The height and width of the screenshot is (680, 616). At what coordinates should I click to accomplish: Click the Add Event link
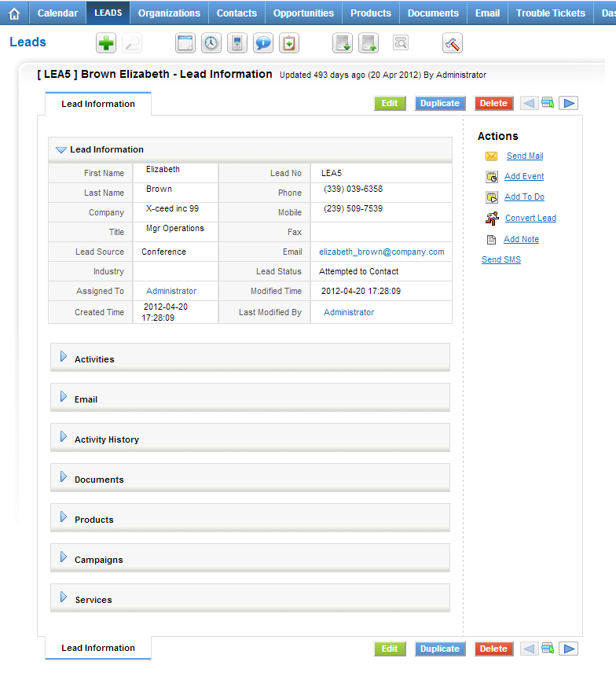tap(524, 177)
